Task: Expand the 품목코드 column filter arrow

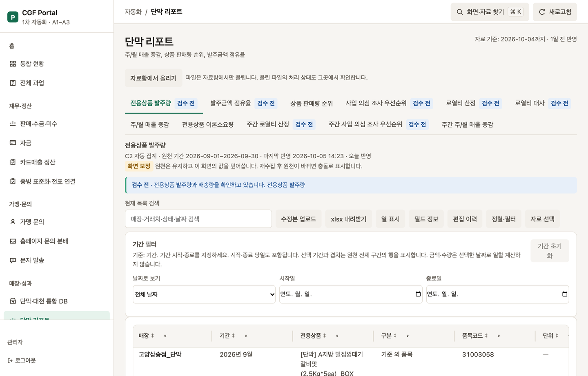Action: point(499,336)
